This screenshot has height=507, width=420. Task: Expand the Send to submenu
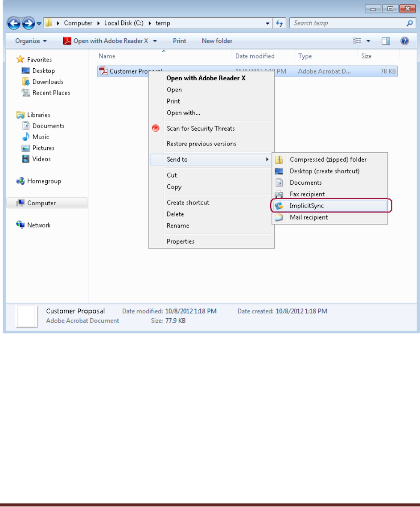210,159
